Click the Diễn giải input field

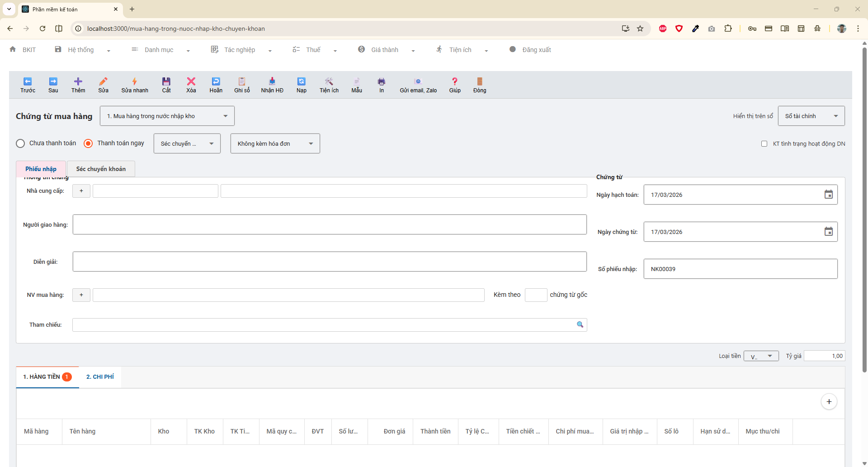pos(330,262)
